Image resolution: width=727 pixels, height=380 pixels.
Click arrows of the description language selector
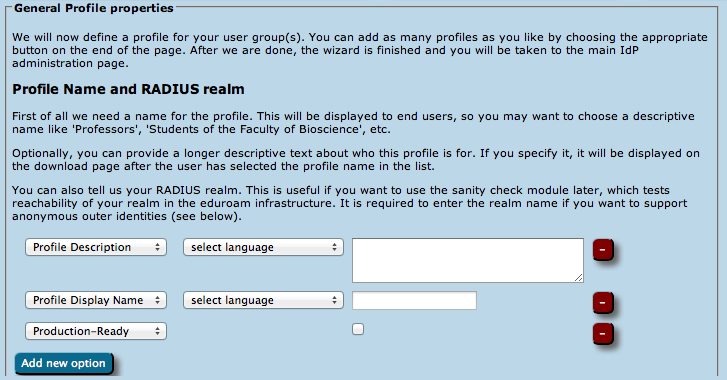(x=334, y=247)
